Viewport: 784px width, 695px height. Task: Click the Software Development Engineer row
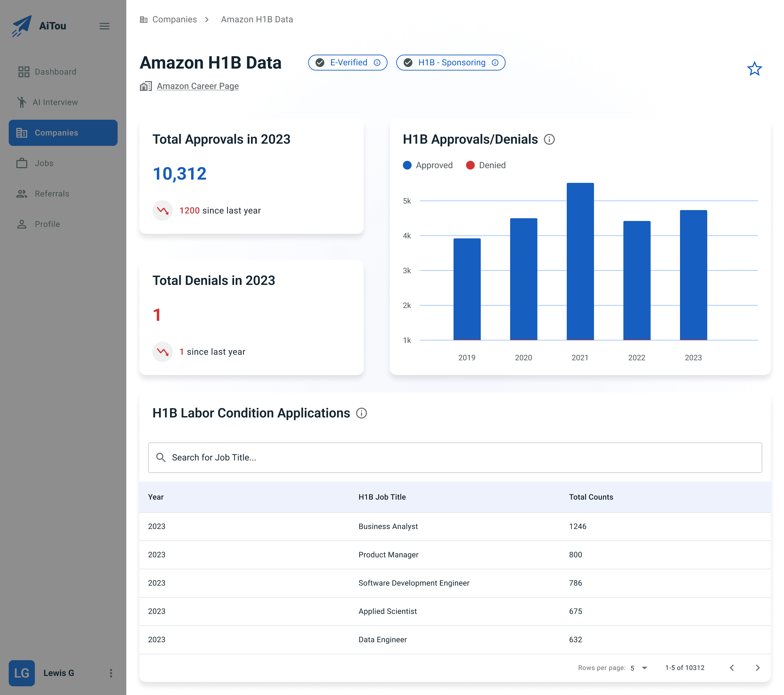[455, 583]
